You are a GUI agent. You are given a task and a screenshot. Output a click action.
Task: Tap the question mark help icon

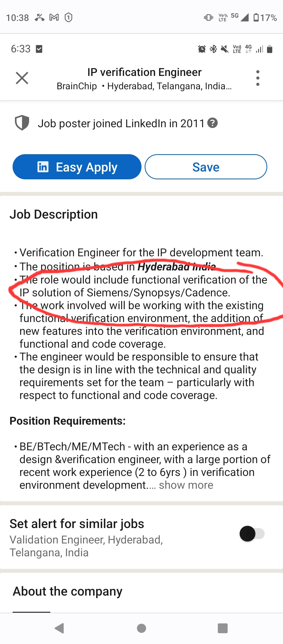213,123
